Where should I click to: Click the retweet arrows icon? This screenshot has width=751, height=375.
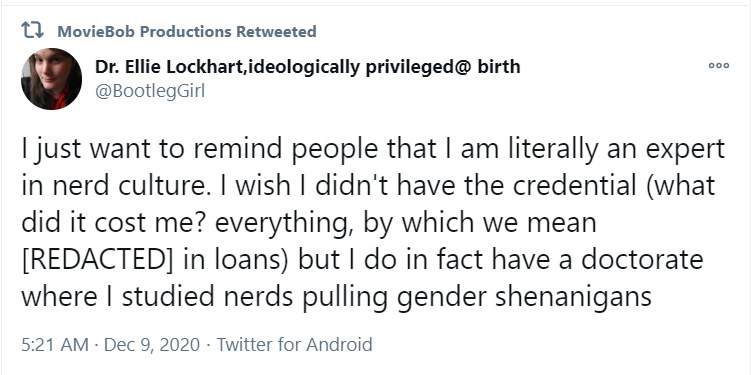[x=33, y=31]
